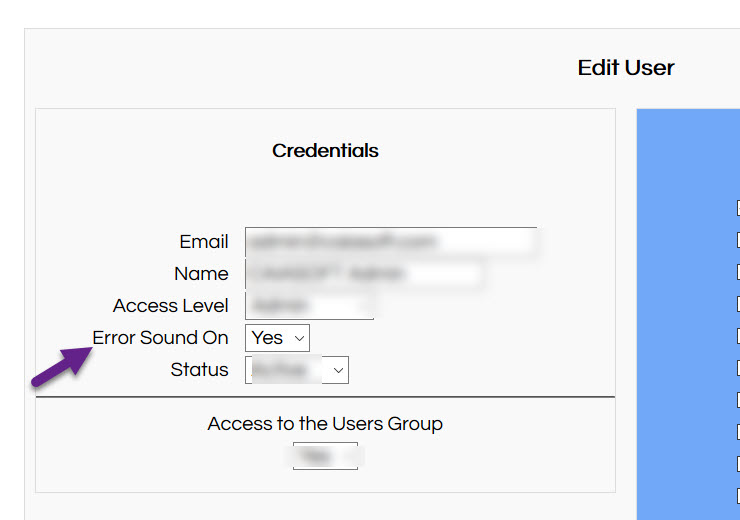Click the Name field label
740x520 pixels.
[x=201, y=274]
